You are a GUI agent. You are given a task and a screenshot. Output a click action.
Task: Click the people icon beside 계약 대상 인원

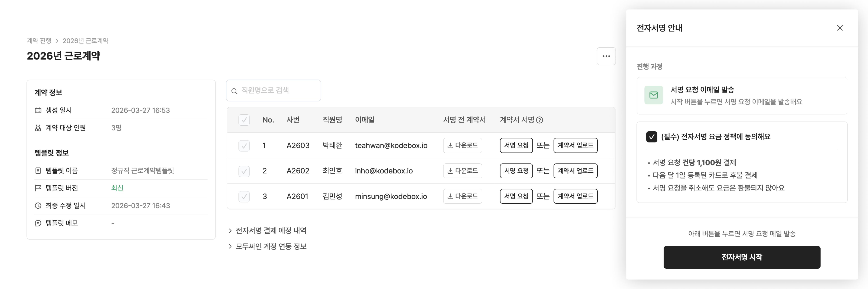click(38, 128)
